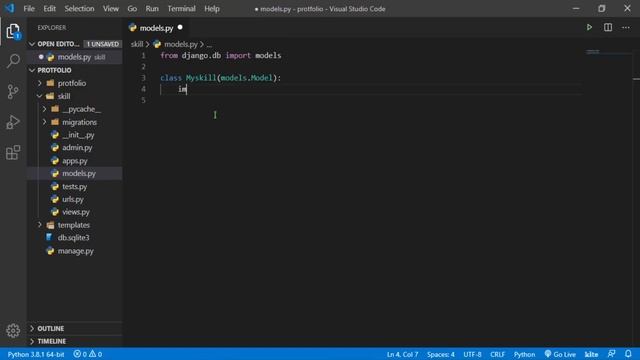The height and width of the screenshot is (360, 640).
Task: Open the File menu
Action: click(x=29, y=9)
